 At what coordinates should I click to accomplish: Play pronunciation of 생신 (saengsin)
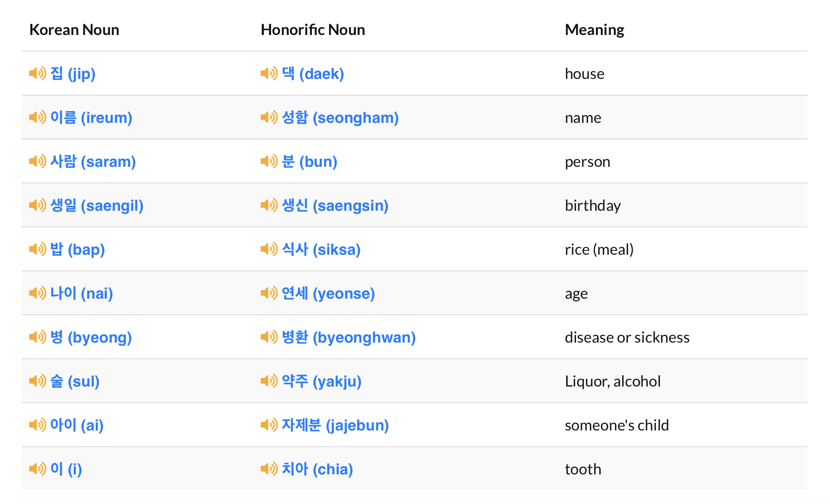(x=268, y=205)
